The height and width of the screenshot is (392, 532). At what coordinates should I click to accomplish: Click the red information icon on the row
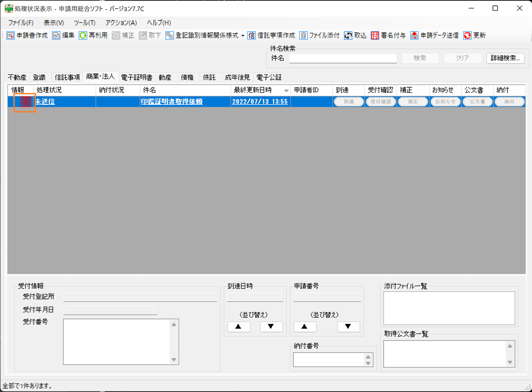pyautogui.click(x=25, y=101)
